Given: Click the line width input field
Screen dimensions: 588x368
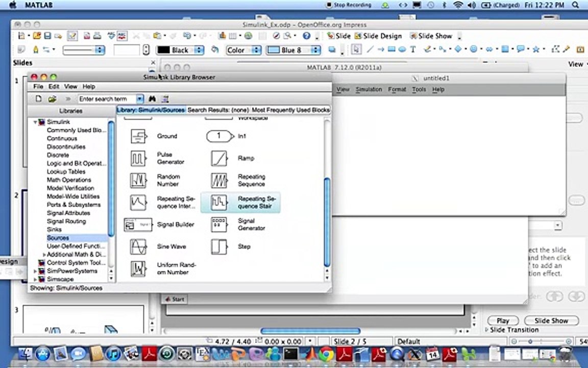Looking at the screenshot, I should tap(127, 50).
